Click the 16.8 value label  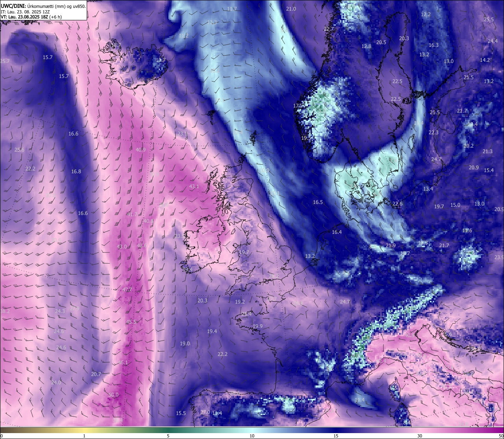(x=76, y=171)
